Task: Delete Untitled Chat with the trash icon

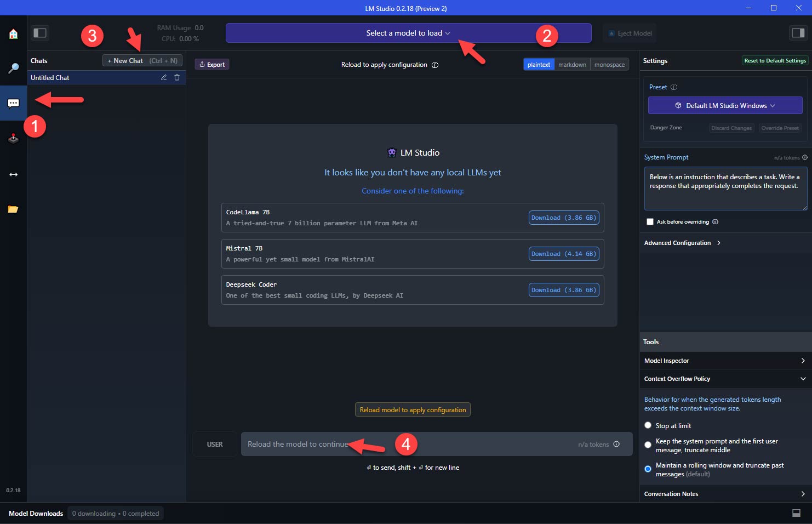Action: [177, 77]
